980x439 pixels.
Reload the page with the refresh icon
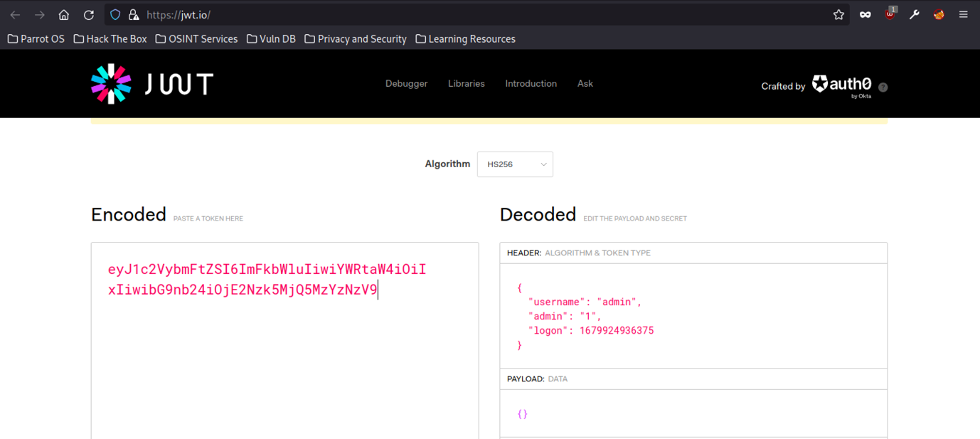89,15
